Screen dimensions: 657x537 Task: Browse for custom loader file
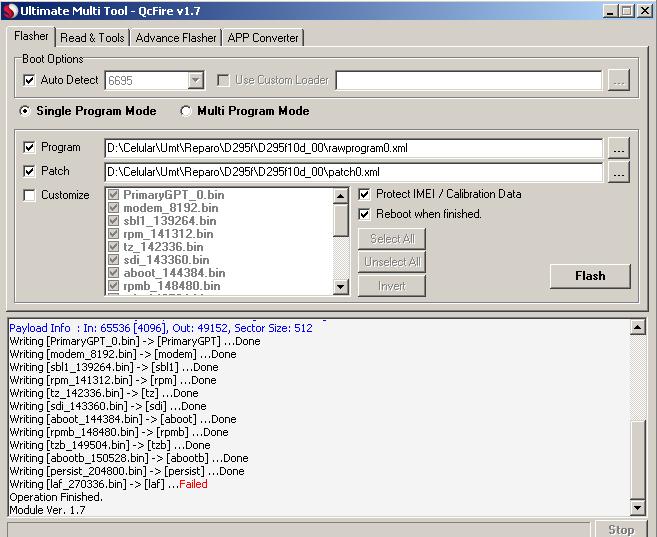(618, 80)
